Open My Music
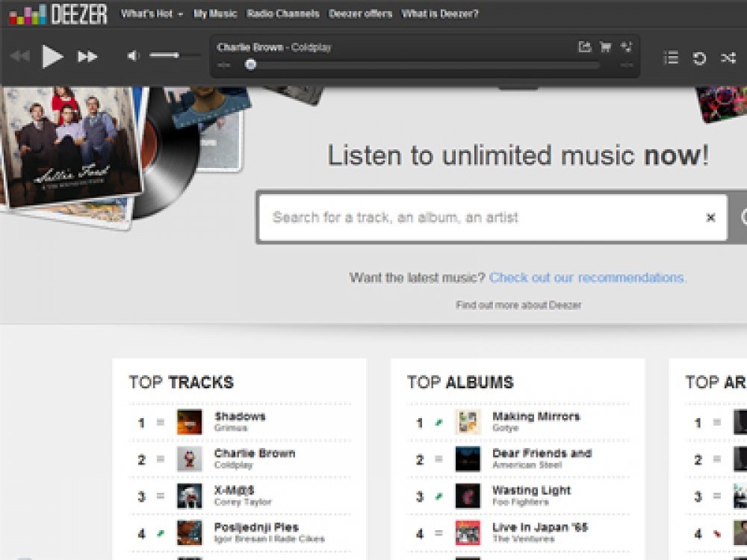This screenshot has height=560, width=747. (215, 13)
